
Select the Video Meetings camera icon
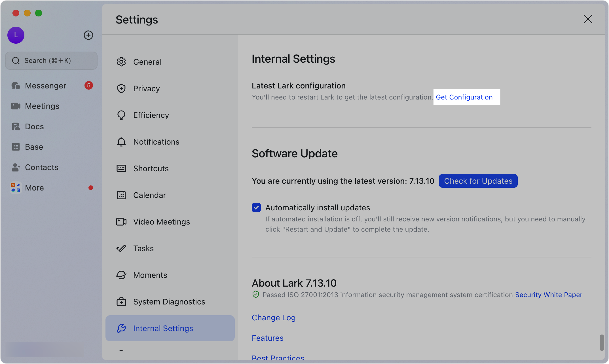121,222
